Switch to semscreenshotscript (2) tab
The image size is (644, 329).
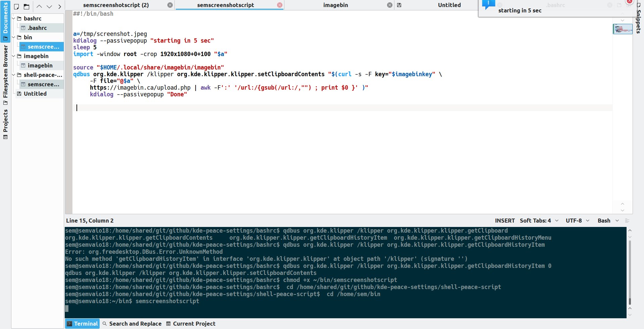pyautogui.click(x=116, y=5)
